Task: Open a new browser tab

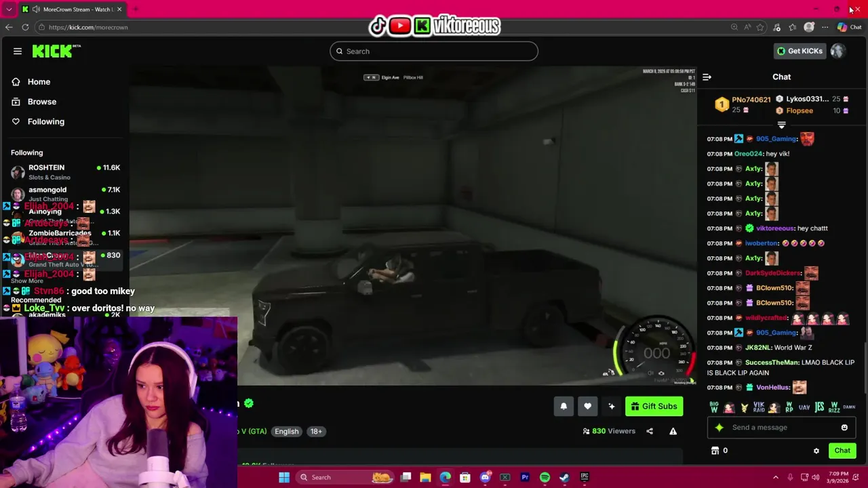Action: [135, 9]
